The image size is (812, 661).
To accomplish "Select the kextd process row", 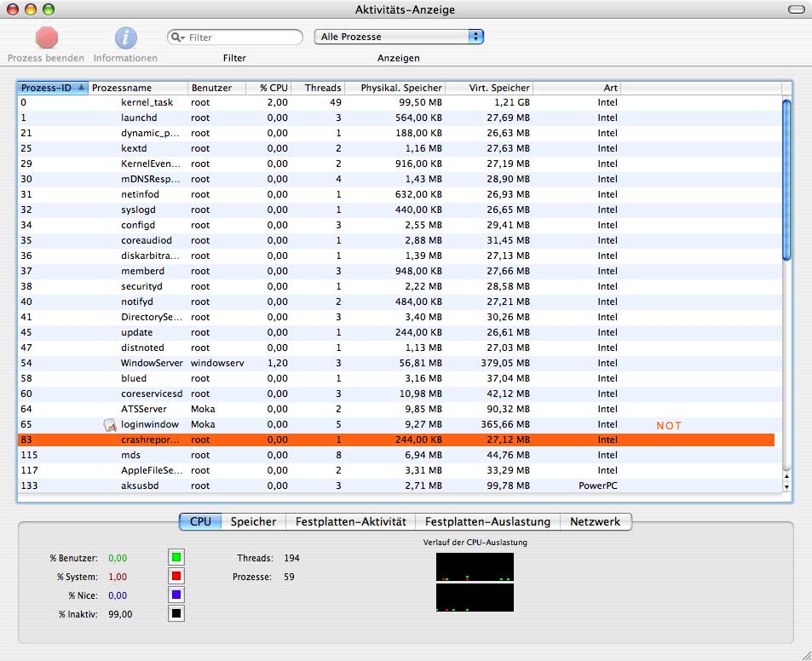I will [400, 148].
